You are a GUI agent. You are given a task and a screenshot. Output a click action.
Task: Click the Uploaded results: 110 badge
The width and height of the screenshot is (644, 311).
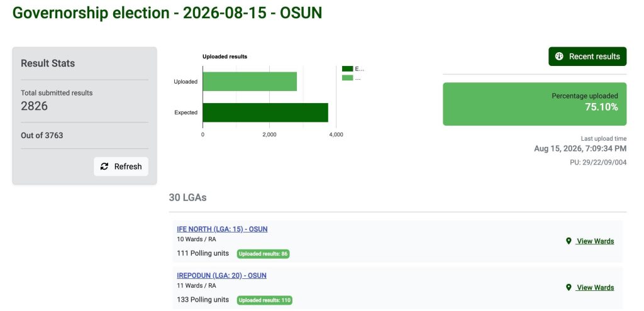click(x=265, y=300)
